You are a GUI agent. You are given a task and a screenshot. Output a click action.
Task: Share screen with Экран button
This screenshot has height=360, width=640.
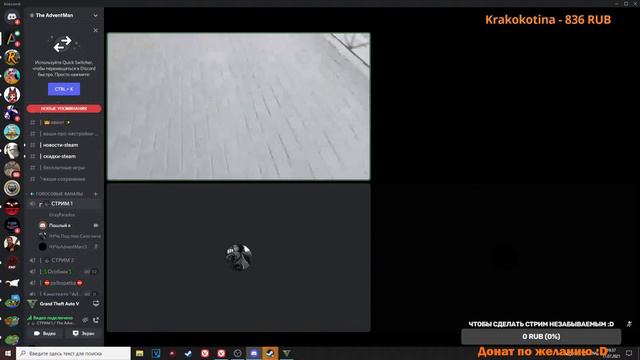tap(83, 333)
